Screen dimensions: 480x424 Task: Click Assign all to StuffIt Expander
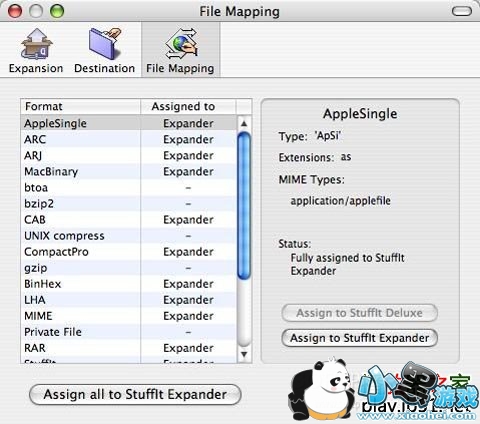(x=135, y=394)
